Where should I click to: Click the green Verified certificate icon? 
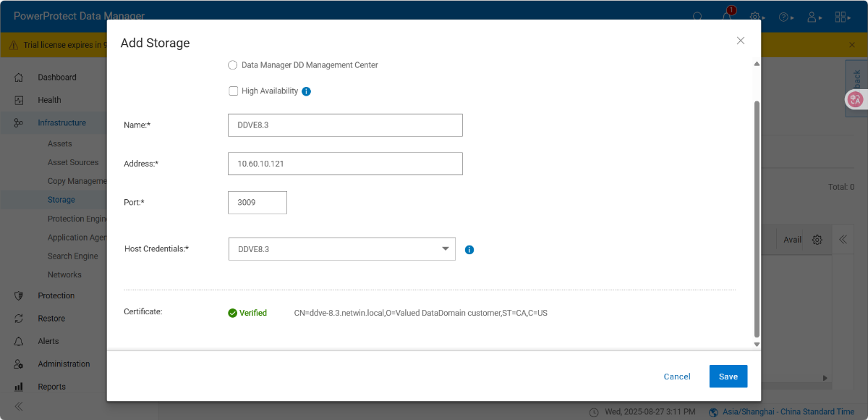pyautogui.click(x=232, y=313)
